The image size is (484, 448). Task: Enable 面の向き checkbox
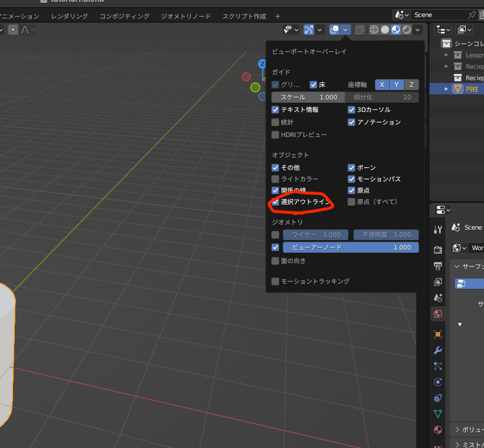click(x=275, y=261)
